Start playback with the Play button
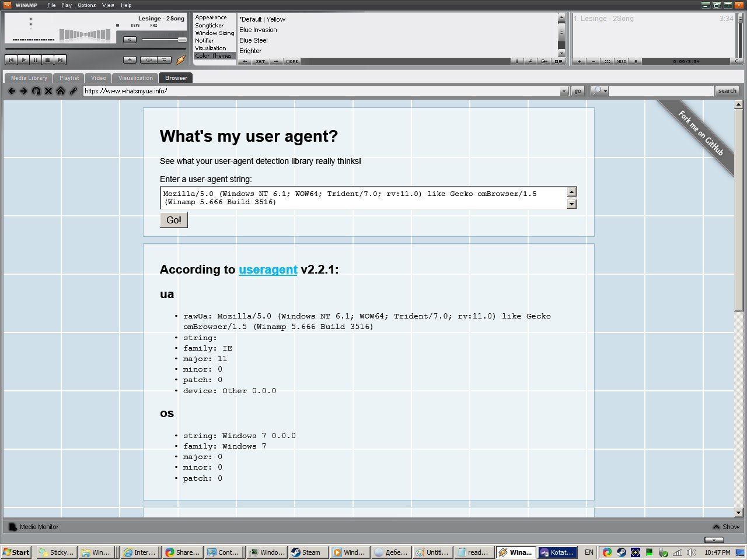 (23, 60)
